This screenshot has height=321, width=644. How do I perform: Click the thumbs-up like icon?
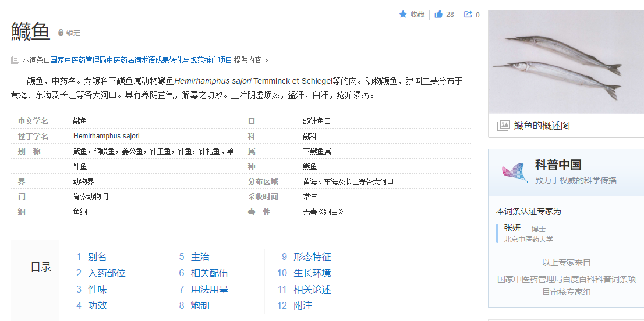coord(438,15)
